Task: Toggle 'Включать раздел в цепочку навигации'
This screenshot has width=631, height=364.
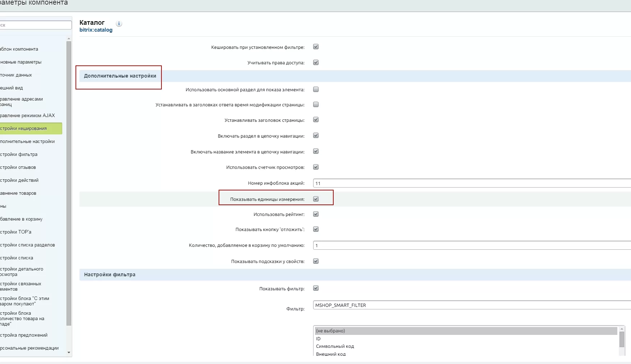Action: pyautogui.click(x=316, y=135)
